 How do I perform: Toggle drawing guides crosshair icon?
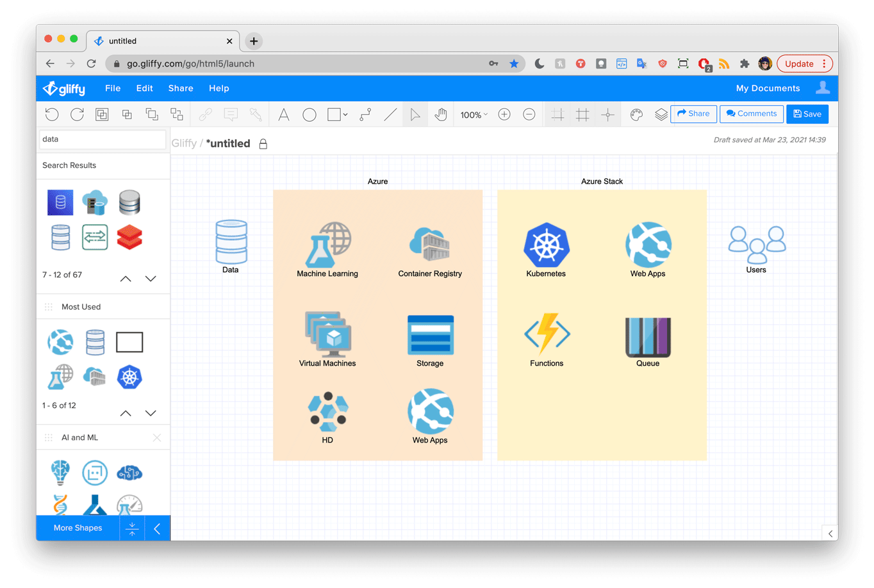pyautogui.click(x=608, y=115)
